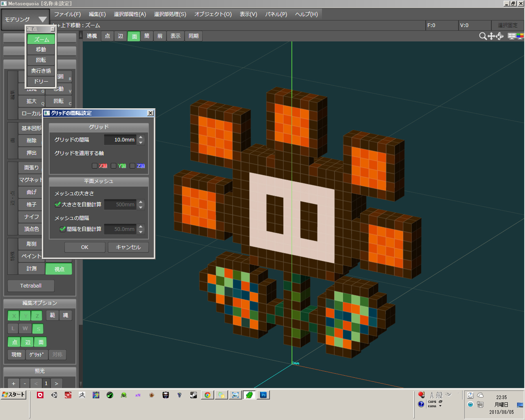The width and height of the screenshot is (525, 420).
Task: Toggle the X axis edit option
Action: coord(14,315)
